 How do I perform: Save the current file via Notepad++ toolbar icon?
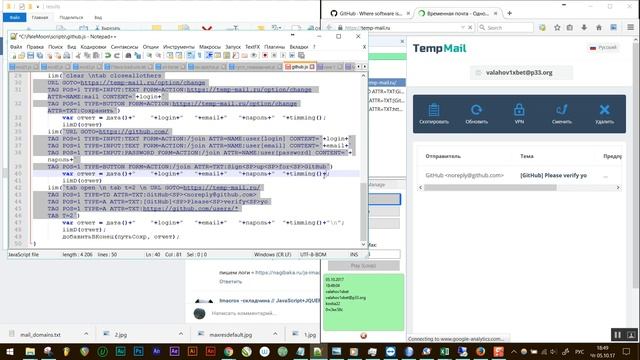[x=31, y=56]
